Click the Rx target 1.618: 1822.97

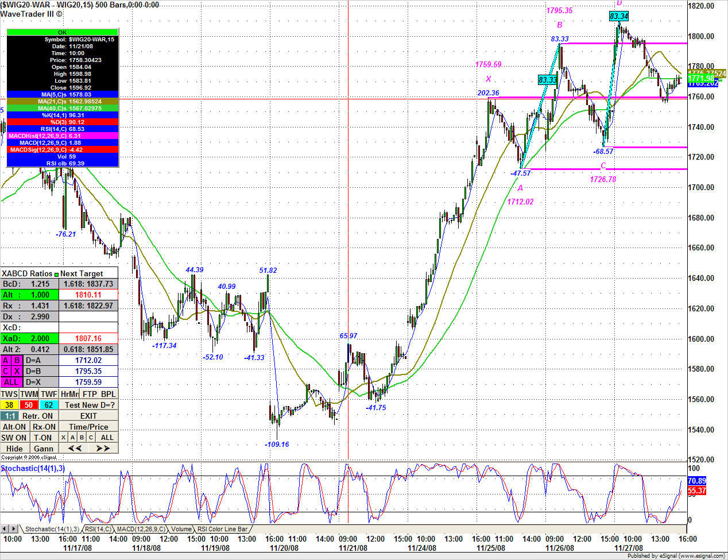pyautogui.click(x=88, y=306)
